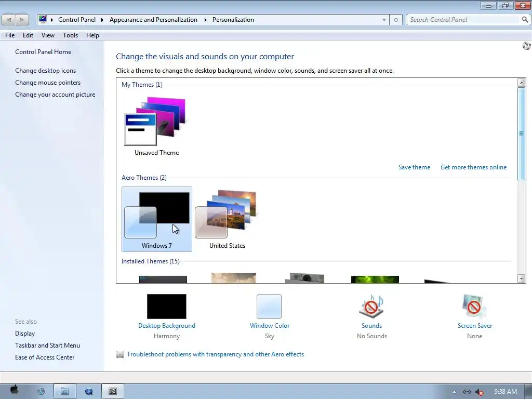The image size is (532, 399).
Task: Show hidden tray icons arrow
Action: tap(454, 392)
